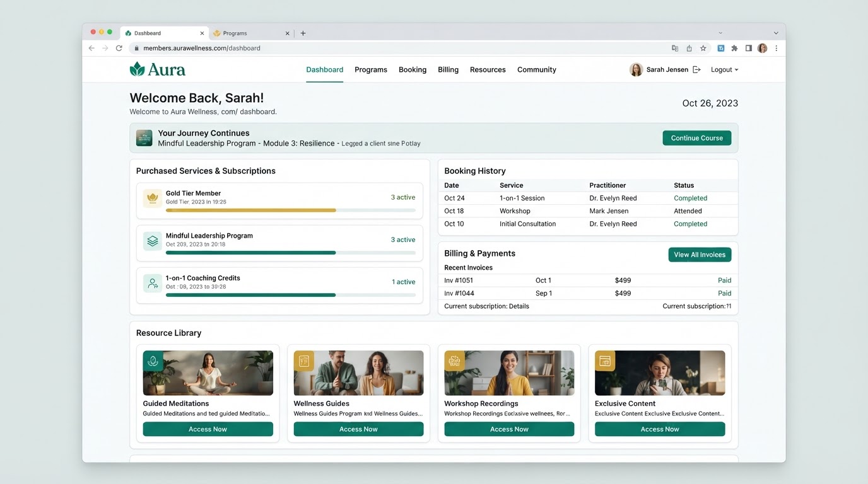Click Sarah Jensen's avatar in the site header
The image size is (868, 484).
636,70
